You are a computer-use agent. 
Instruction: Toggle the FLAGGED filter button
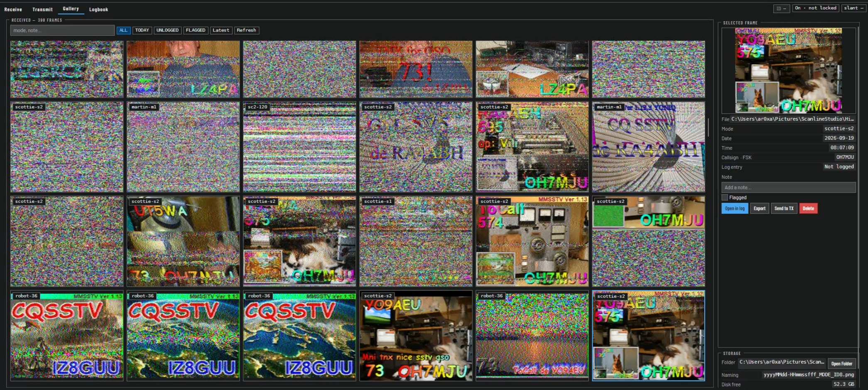pos(196,30)
